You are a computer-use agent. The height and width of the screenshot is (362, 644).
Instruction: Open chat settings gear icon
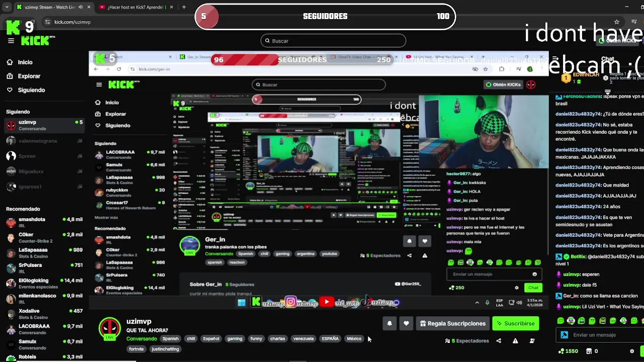tap(632, 351)
